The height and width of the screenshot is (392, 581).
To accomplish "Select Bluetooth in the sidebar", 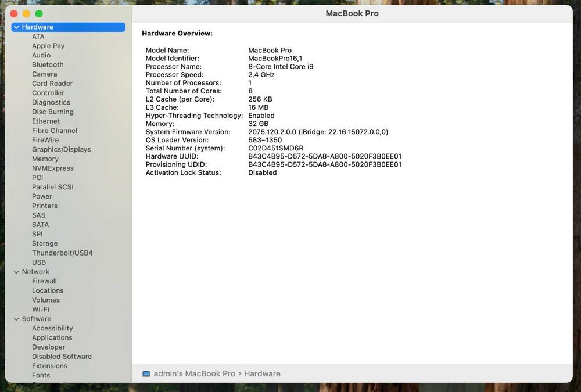I will (48, 64).
